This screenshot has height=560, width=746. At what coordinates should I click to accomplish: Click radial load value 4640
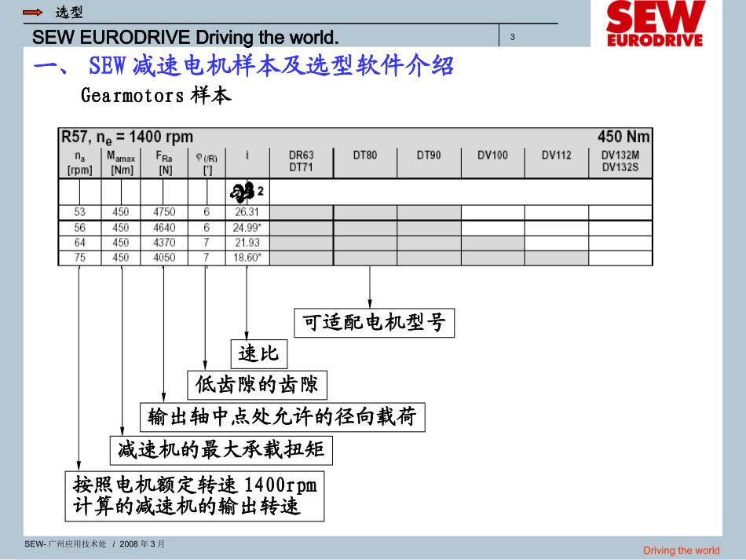pyautogui.click(x=164, y=228)
